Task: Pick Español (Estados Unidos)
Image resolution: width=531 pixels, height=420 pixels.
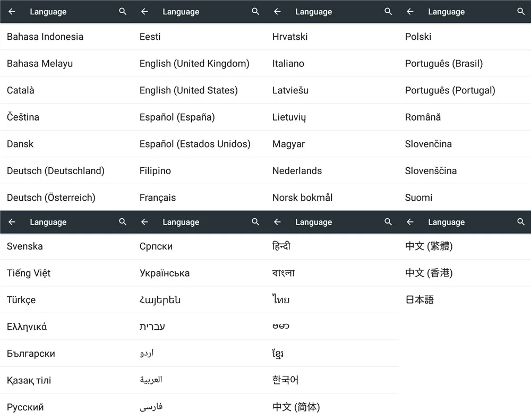Action: pos(195,144)
